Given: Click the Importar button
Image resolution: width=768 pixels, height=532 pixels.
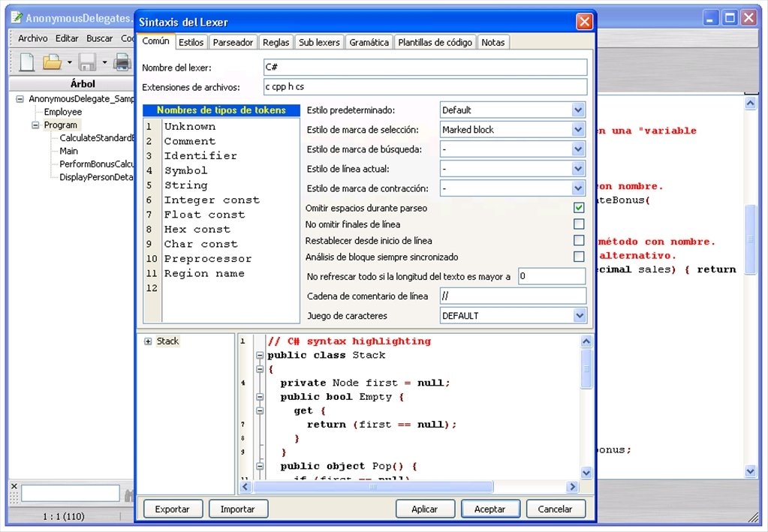Looking at the screenshot, I should (237, 509).
